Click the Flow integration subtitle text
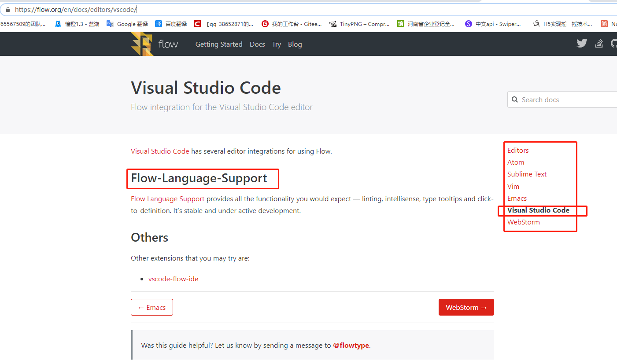Image resolution: width=617 pixels, height=364 pixels. click(222, 107)
